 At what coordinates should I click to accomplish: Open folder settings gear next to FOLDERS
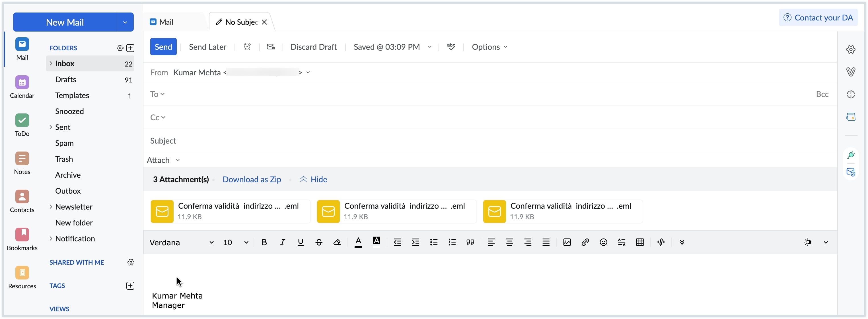click(120, 48)
